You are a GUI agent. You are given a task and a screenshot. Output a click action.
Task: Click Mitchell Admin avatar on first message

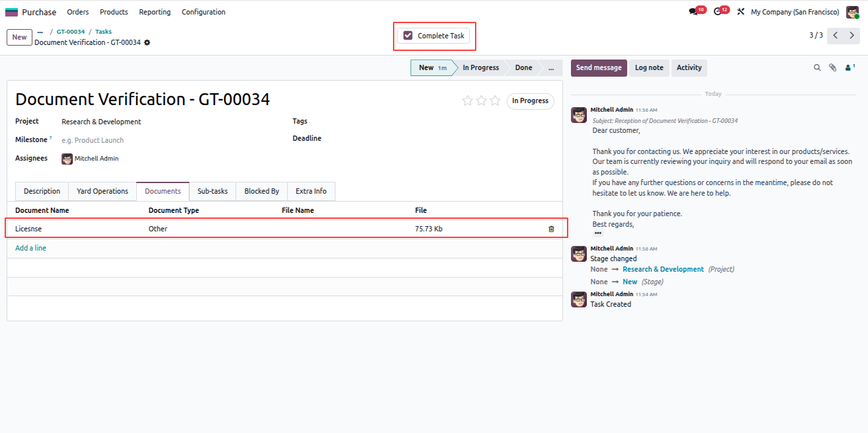pos(579,115)
